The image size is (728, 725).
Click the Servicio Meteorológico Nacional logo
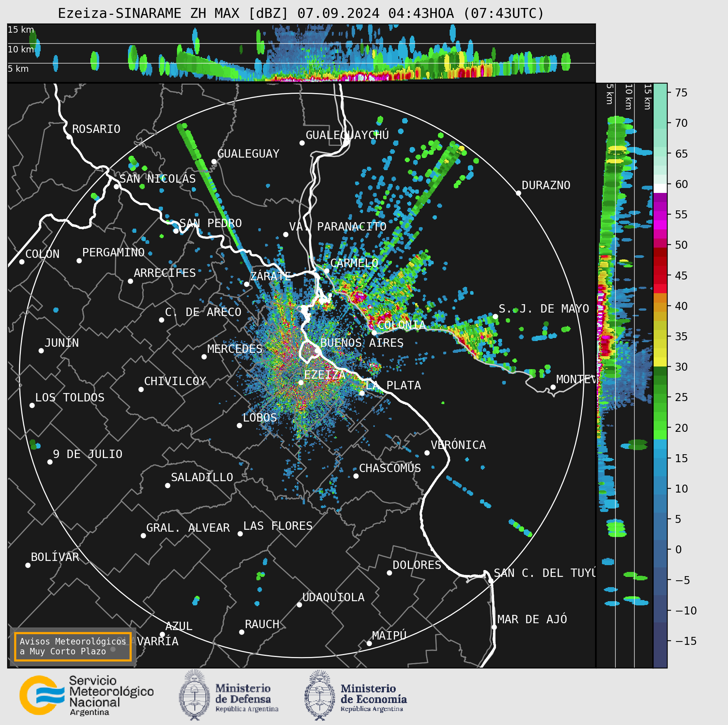pos(87,696)
